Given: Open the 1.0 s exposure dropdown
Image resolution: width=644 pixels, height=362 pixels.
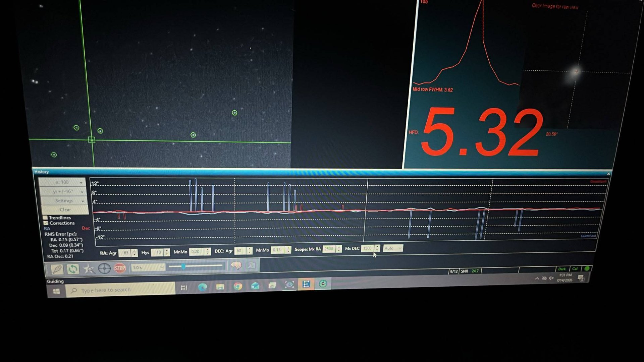Looking at the screenshot, I should click(148, 267).
